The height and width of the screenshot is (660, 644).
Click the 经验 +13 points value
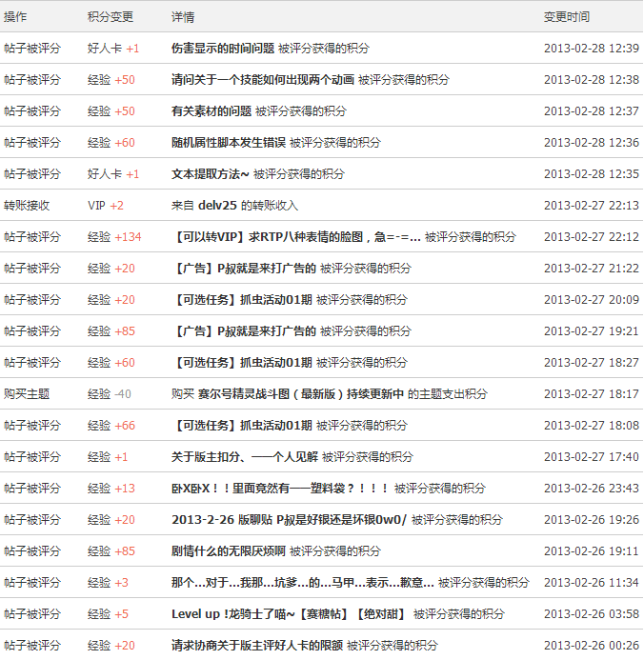coord(111,489)
